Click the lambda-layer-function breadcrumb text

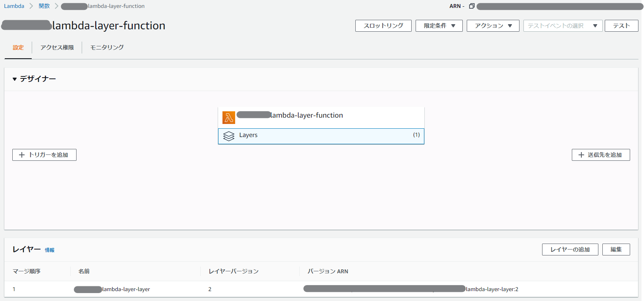pos(116,6)
